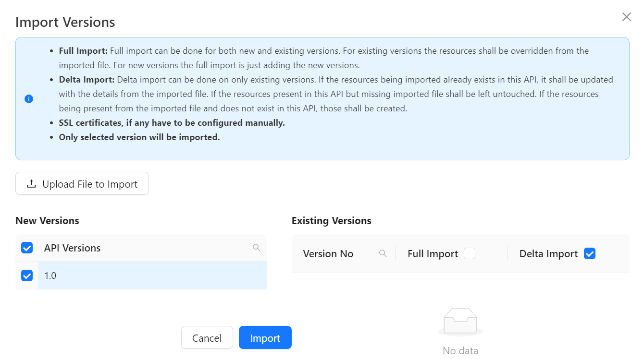
Task: Open the Version No search icon
Action: (383, 253)
